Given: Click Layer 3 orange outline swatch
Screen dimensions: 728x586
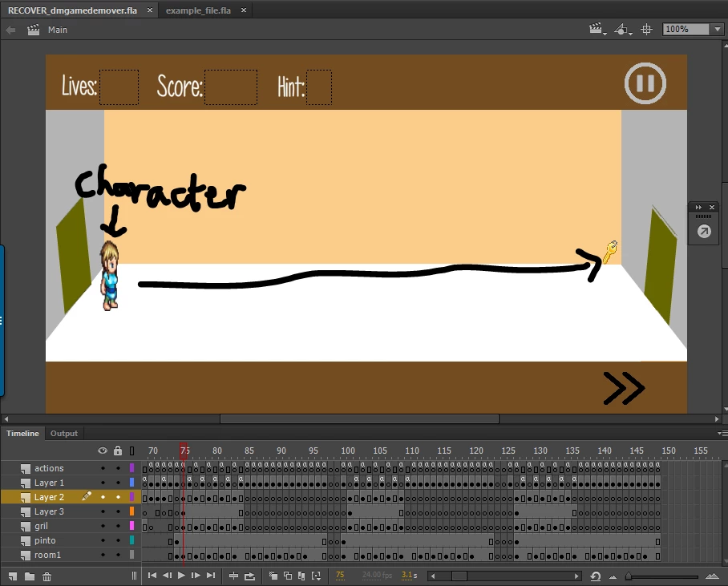Looking at the screenshot, I should tap(131, 511).
